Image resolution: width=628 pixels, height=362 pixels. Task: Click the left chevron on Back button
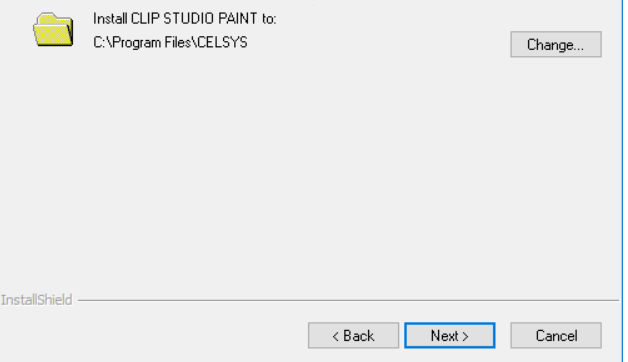tap(336, 336)
